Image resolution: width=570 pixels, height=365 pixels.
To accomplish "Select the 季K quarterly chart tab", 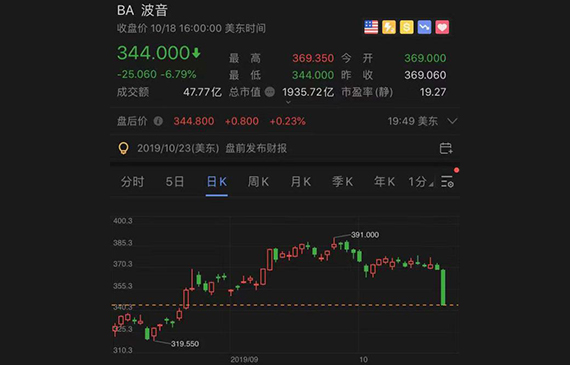I will (342, 181).
